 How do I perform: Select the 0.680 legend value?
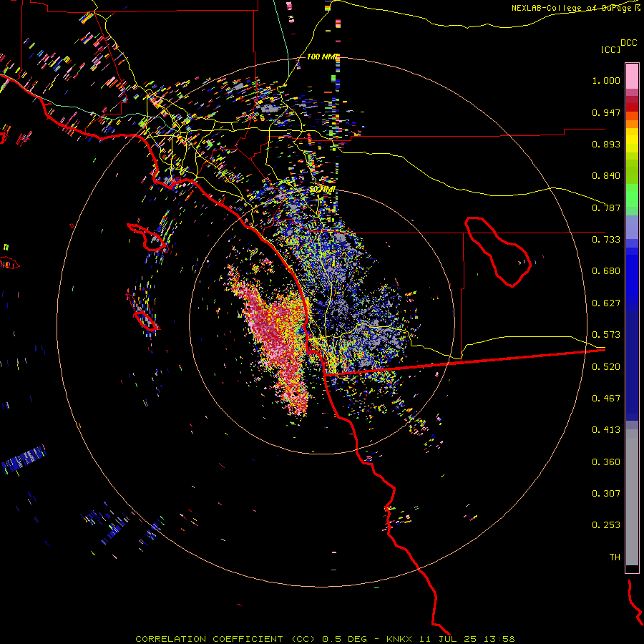(x=606, y=271)
